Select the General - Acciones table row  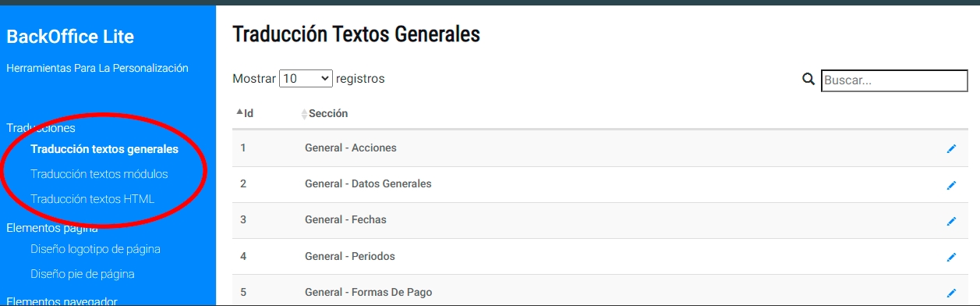click(600, 148)
